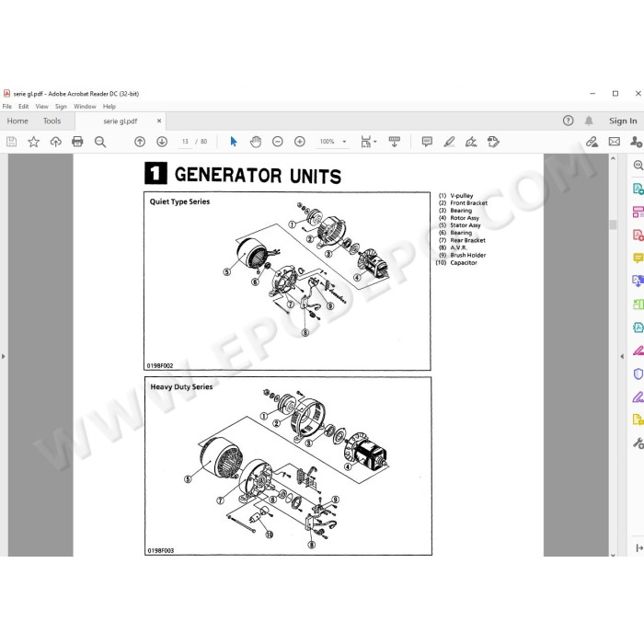Open the fit page options dropdown
644x644 pixels.
pos(368,142)
